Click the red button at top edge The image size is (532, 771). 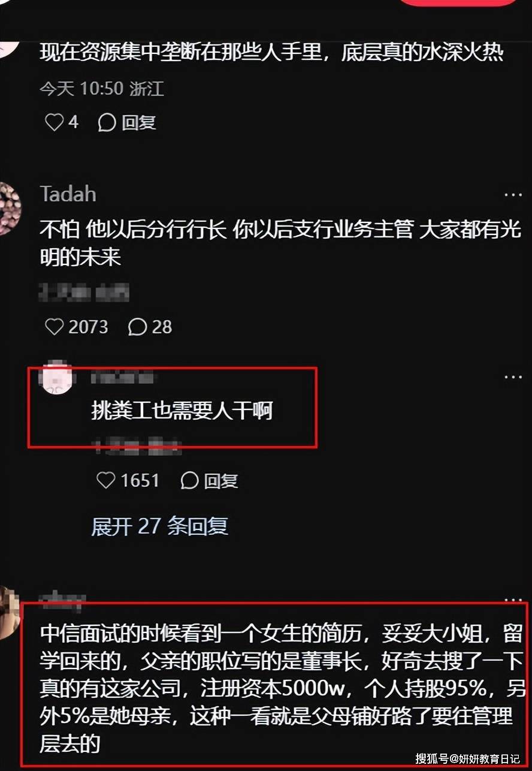(458, 2)
